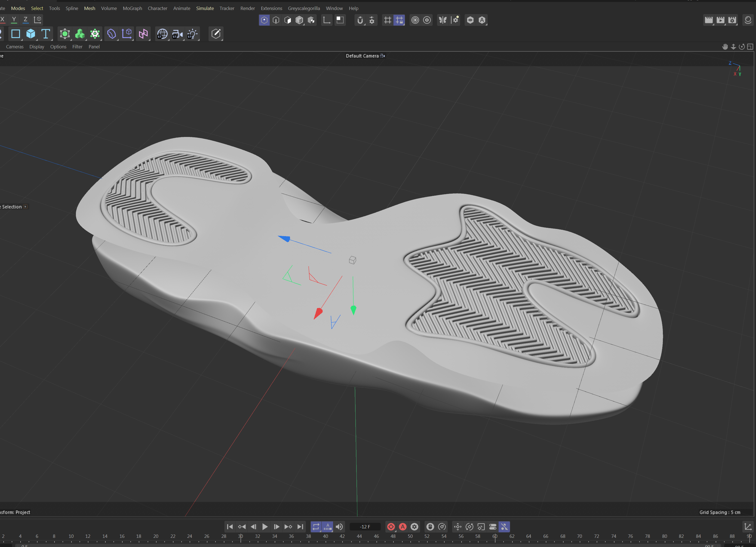This screenshot has width=756, height=547.
Task: Click the Record Active Objects keyframe button
Action: click(x=391, y=527)
